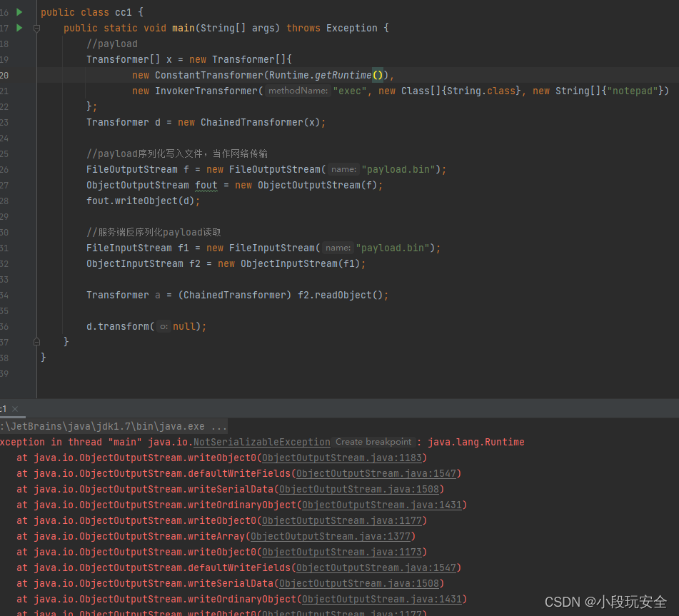Click the //payload comment on line 18
Viewport: 679px width, 616px height.
click(x=112, y=44)
